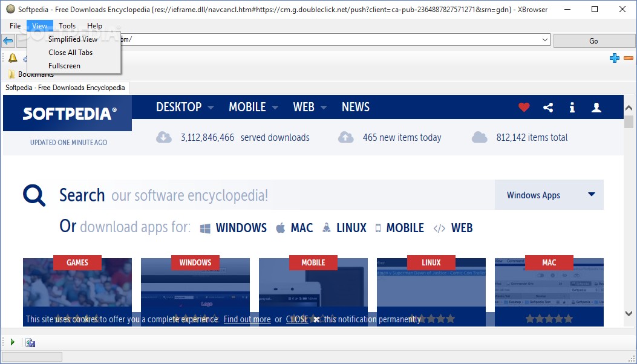This screenshot has height=364, width=637.
Task: Select Fullscreen from the View menu
Action: point(74,66)
